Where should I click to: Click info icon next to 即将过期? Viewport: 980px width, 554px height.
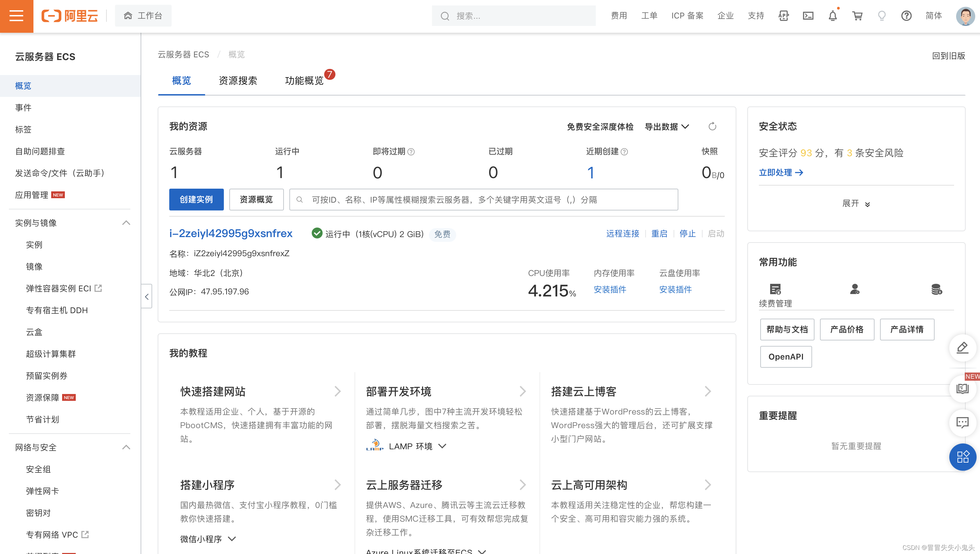tap(411, 152)
